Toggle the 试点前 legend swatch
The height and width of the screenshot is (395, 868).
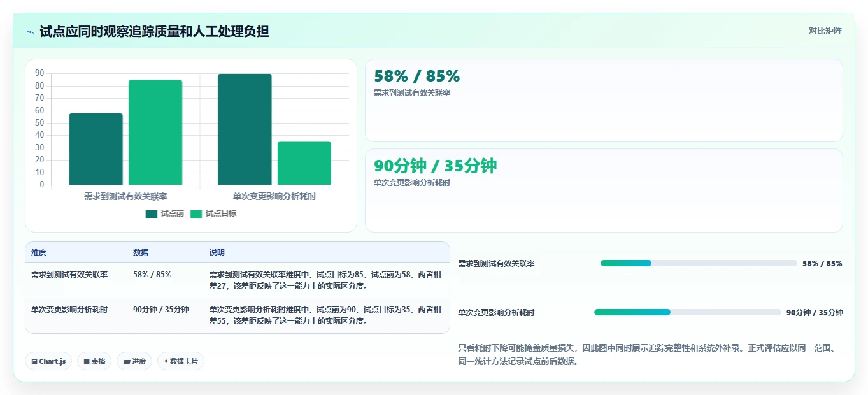pyautogui.click(x=151, y=214)
